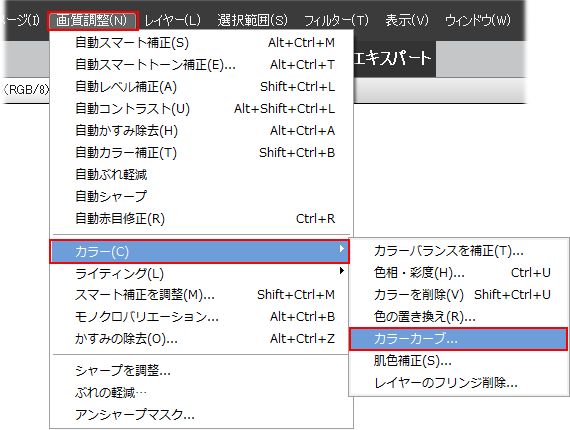Open the 選択範囲(S) menu
The width and height of the screenshot is (570, 430).
tap(252, 20)
